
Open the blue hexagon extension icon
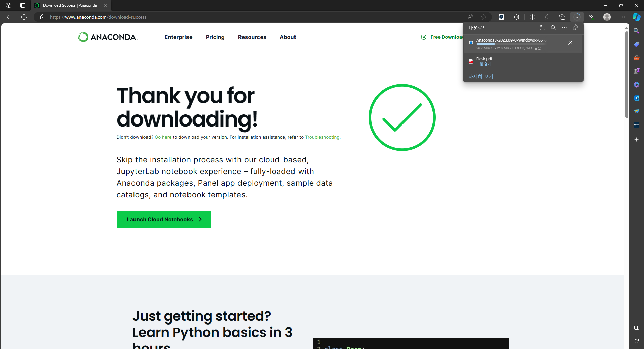[501, 17]
